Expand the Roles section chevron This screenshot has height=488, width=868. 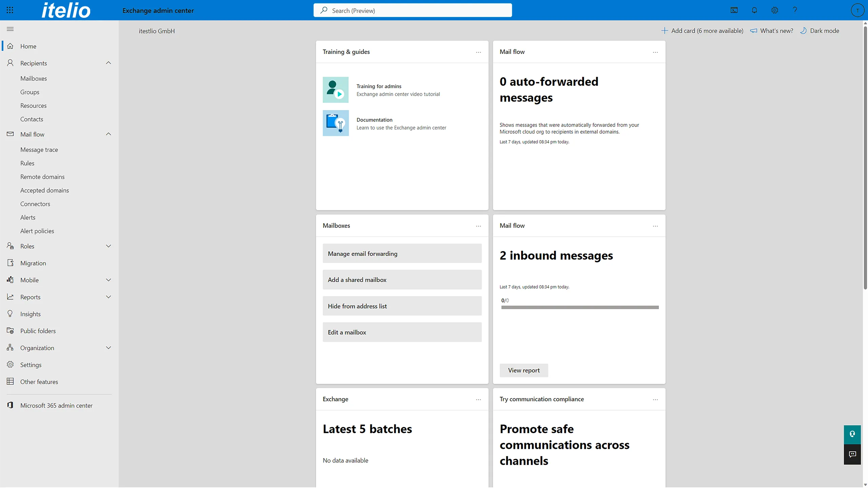[x=108, y=246]
